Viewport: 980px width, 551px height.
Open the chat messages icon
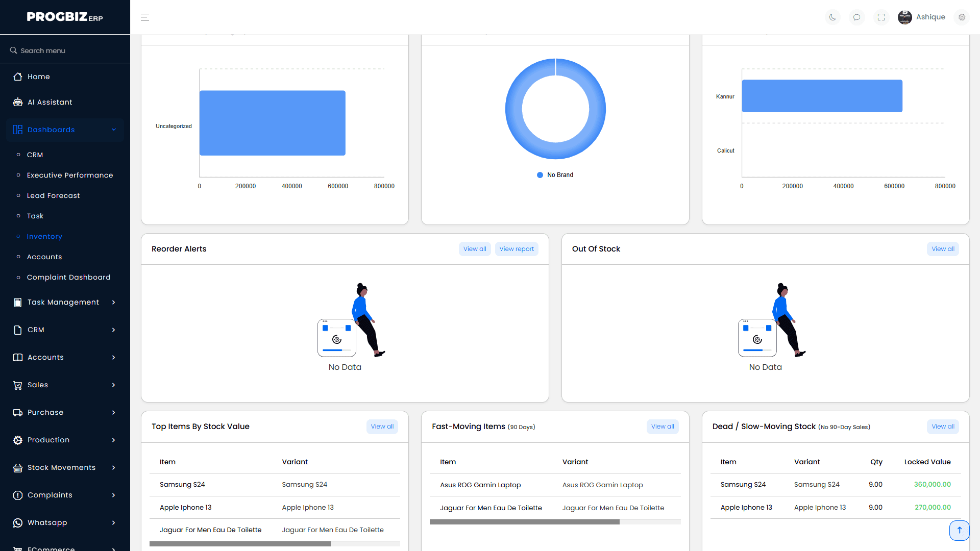(857, 17)
